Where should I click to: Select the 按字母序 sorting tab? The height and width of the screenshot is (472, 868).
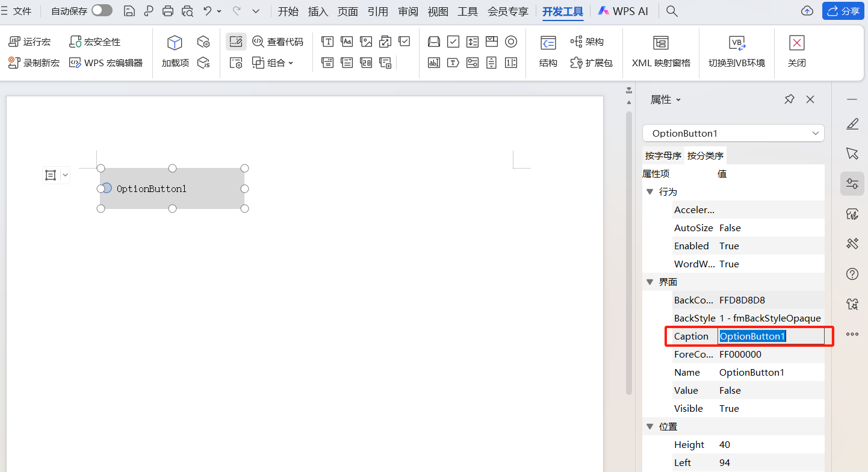point(663,155)
